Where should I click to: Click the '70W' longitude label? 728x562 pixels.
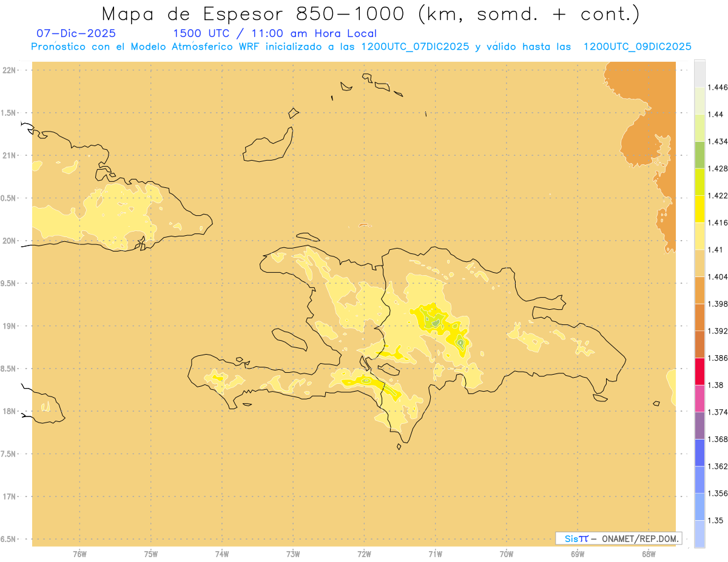(x=507, y=554)
